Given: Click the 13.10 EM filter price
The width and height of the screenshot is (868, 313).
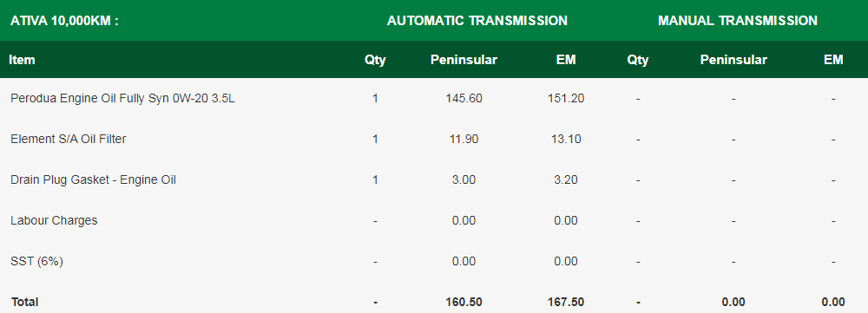Looking at the screenshot, I should coord(566,140).
